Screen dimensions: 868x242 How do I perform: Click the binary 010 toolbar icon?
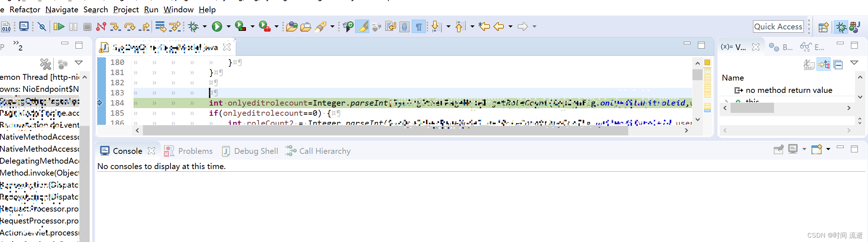tap(6, 27)
